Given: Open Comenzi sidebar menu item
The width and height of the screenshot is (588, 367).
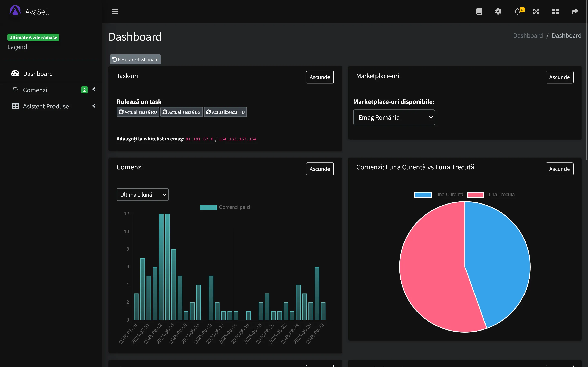Looking at the screenshot, I should (35, 90).
